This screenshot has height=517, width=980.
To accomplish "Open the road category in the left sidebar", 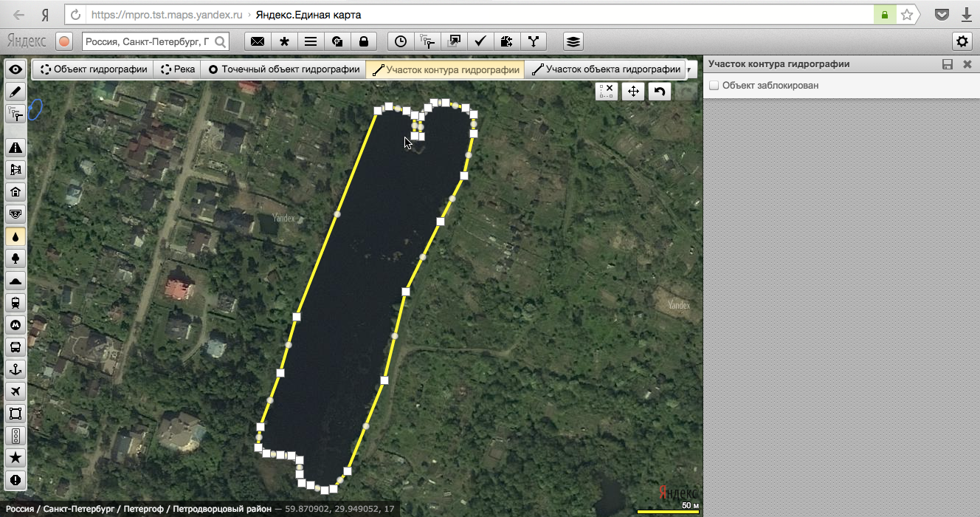I will point(15,148).
